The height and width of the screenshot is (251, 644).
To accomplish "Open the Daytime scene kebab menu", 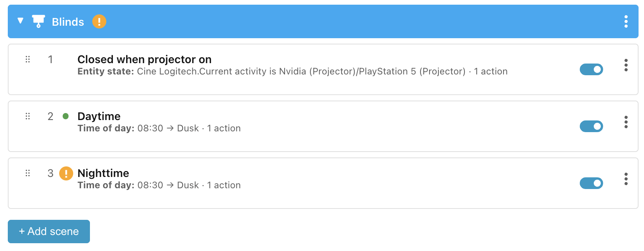I will pos(626,122).
